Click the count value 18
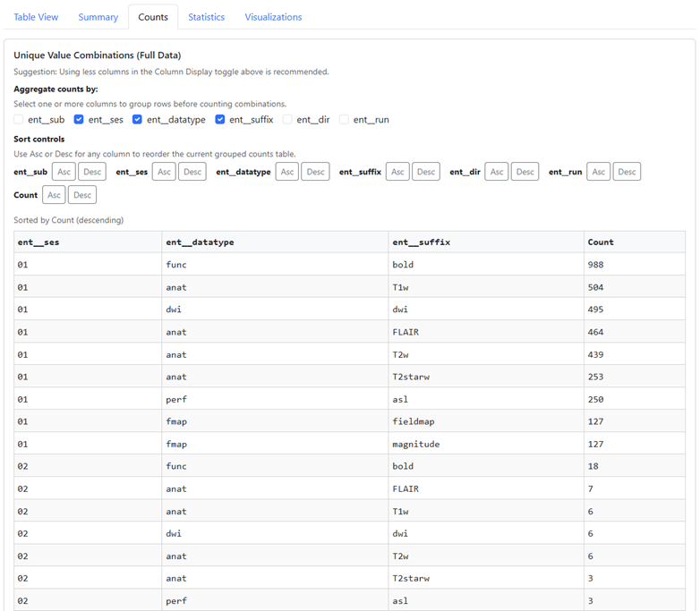This screenshot has height=611, width=700. click(593, 466)
